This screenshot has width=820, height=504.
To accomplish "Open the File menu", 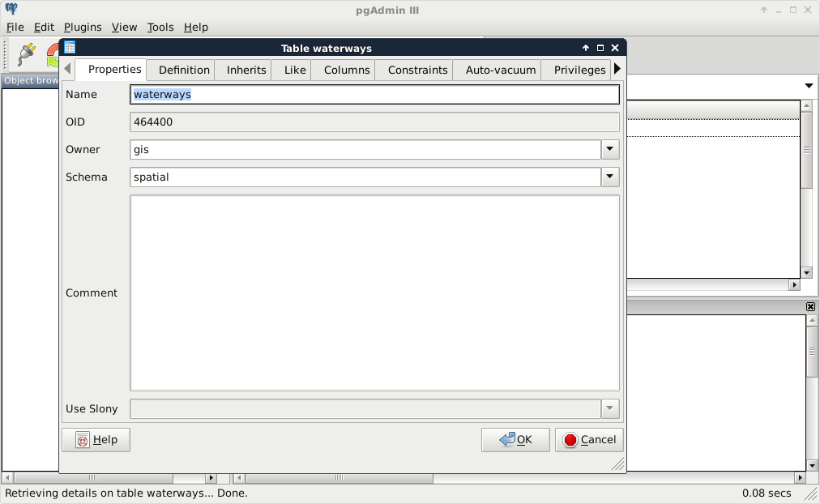I will [x=15, y=28].
